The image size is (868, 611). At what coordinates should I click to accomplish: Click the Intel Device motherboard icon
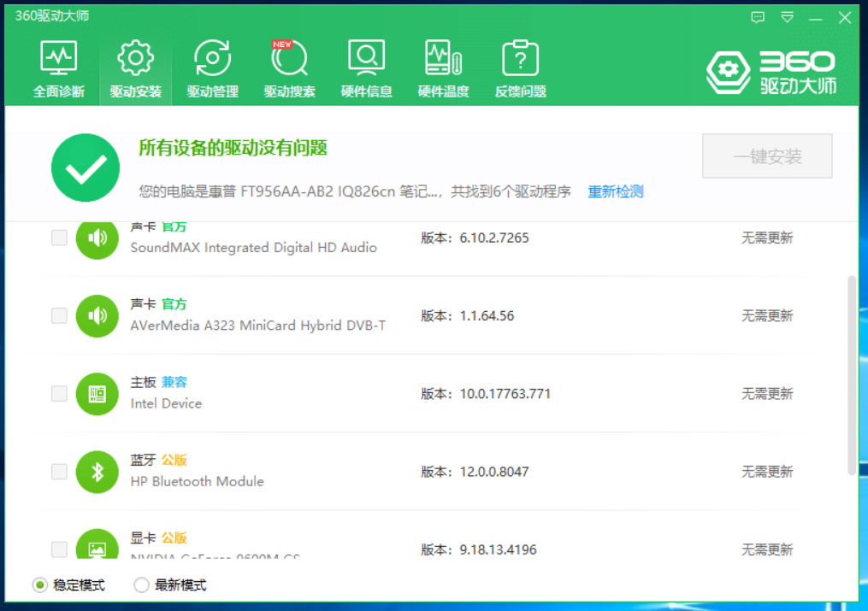click(97, 394)
